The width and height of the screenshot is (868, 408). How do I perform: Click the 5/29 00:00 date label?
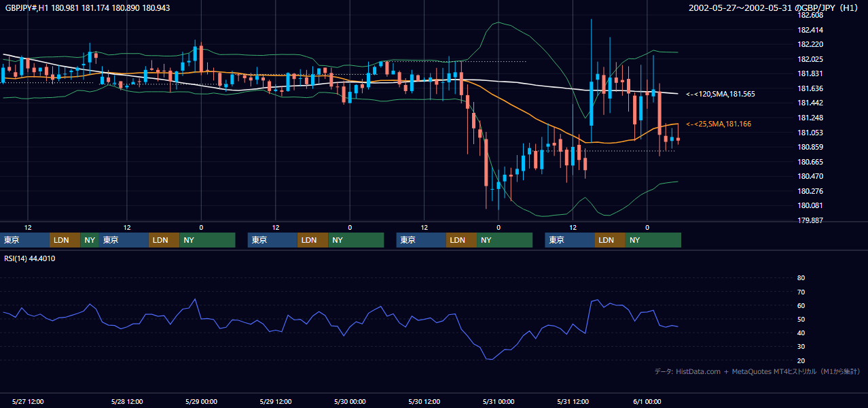[202, 402]
